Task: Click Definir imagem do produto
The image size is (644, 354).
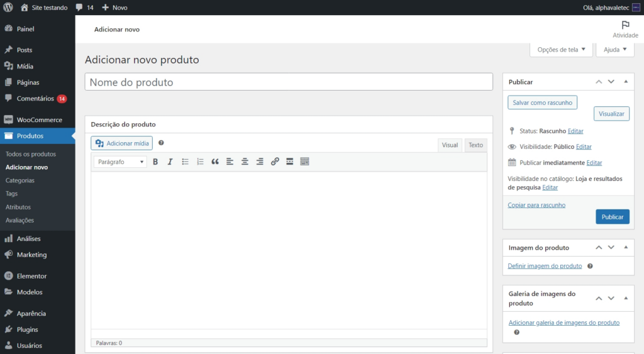Action: (545, 266)
